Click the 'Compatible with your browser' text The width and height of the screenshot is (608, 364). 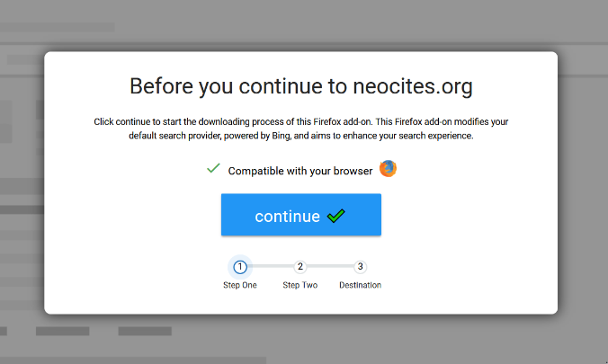[x=300, y=171]
